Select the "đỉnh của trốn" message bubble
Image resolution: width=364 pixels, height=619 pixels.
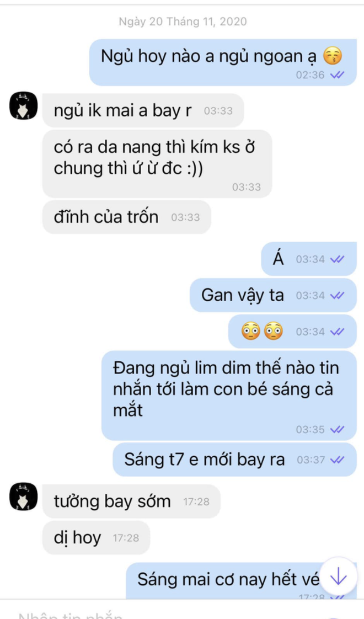pos(127,217)
